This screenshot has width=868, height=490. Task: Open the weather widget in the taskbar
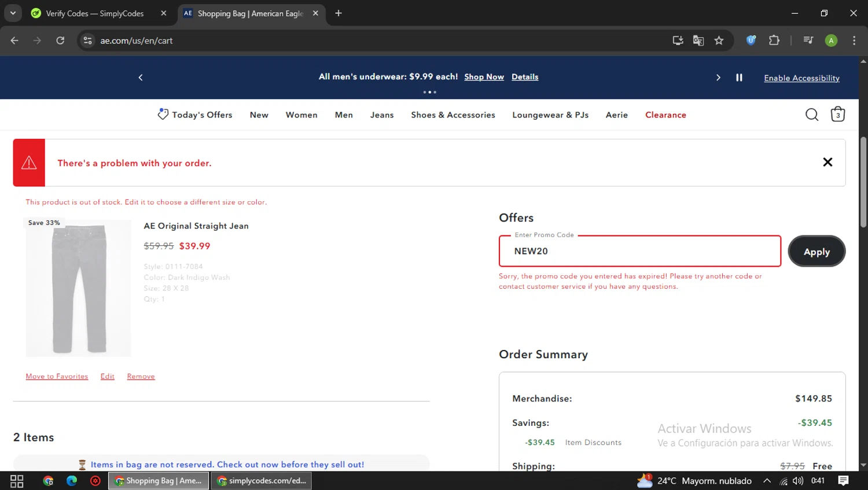click(x=694, y=481)
